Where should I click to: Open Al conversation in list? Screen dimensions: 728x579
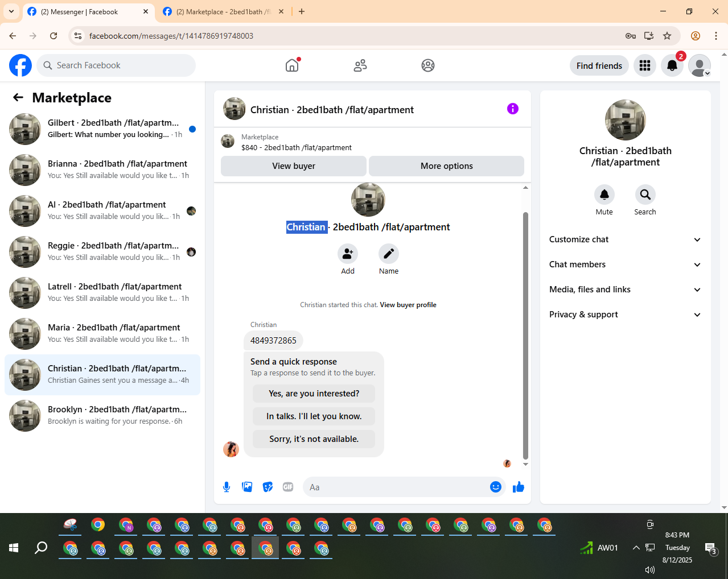click(102, 211)
